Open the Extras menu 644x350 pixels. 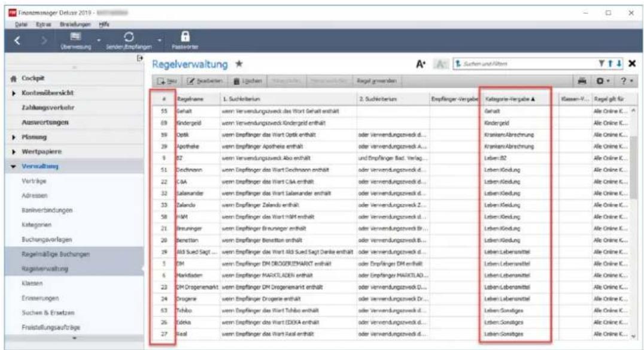43,25
